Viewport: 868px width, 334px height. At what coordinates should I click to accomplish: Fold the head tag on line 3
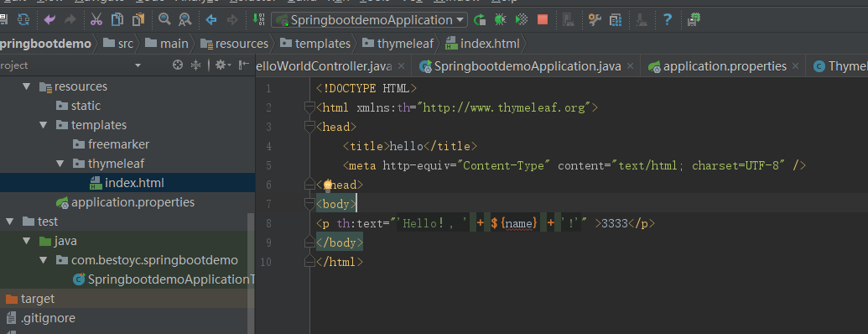310,127
